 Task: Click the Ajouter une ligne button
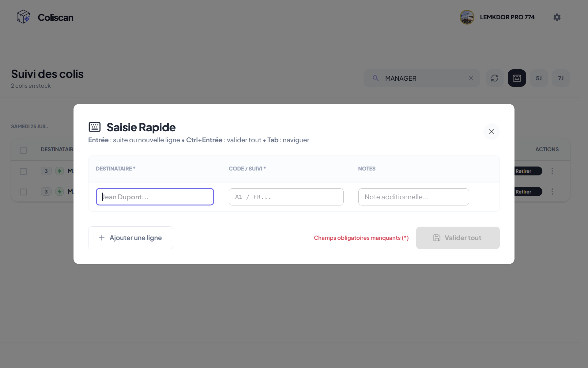(130, 238)
